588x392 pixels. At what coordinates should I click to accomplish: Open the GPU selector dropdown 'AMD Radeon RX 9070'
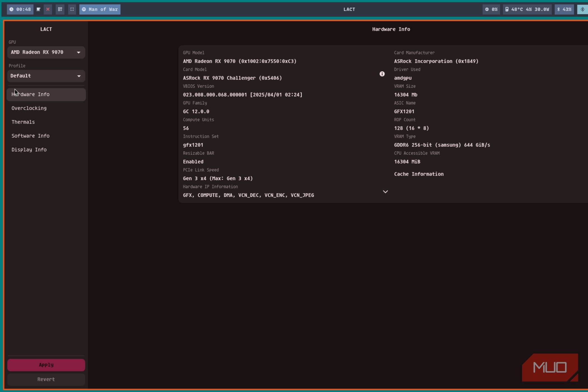coord(46,52)
